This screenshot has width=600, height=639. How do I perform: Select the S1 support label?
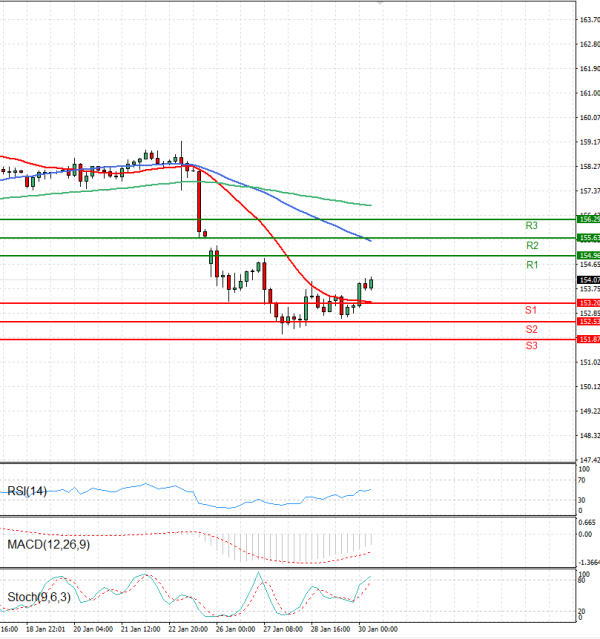(532, 311)
